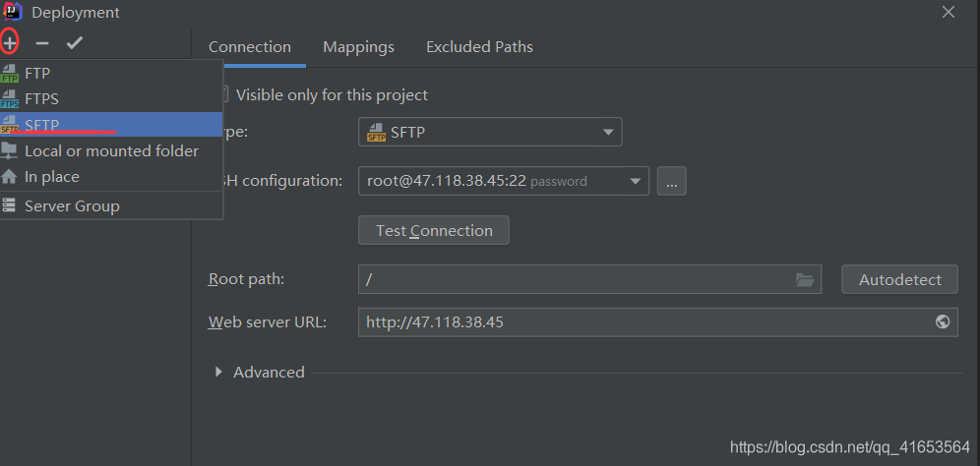This screenshot has height=466, width=980.
Task: Choose FTPS from the server type menu
Action: 111,98
